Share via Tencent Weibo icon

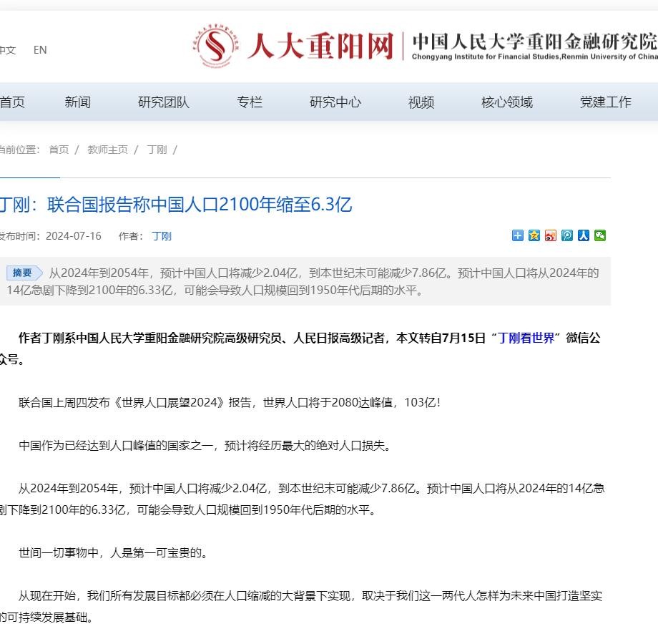567,235
